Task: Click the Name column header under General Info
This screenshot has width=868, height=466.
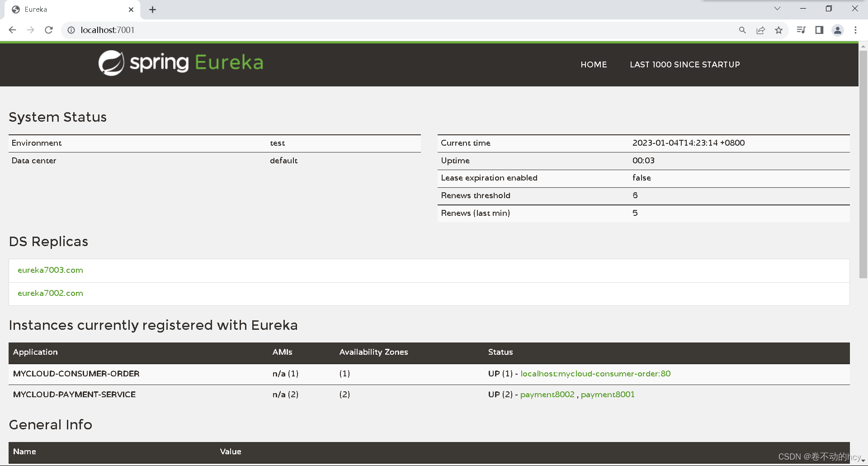Action: point(24,452)
